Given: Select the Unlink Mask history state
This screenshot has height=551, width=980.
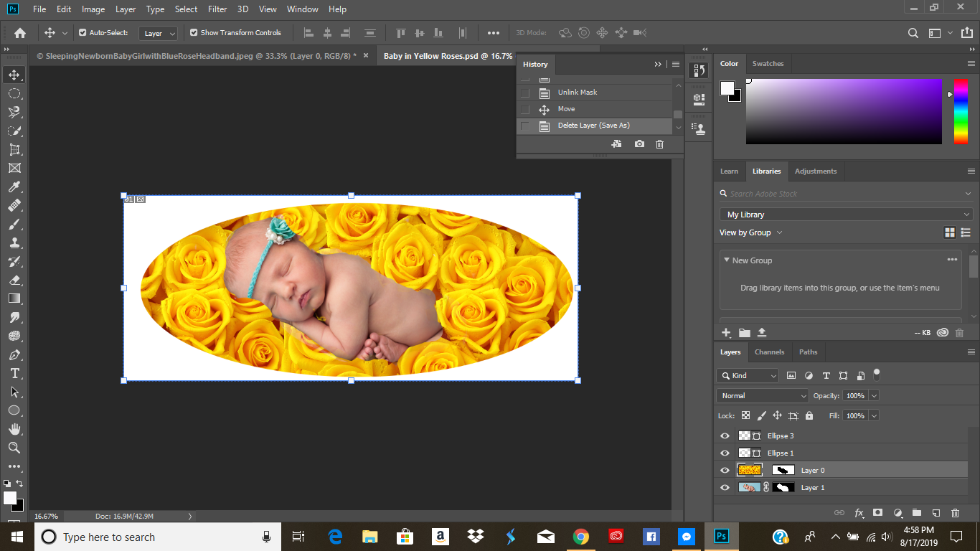Looking at the screenshot, I should click(578, 93).
